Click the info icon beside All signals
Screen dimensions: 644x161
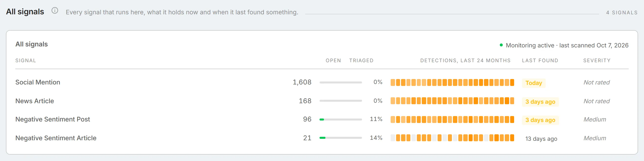[55, 11]
